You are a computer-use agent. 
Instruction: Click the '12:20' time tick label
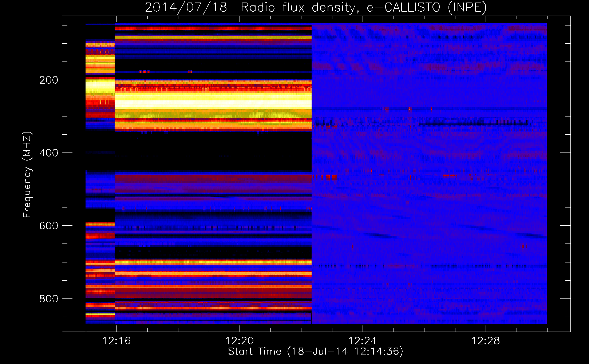point(240,341)
